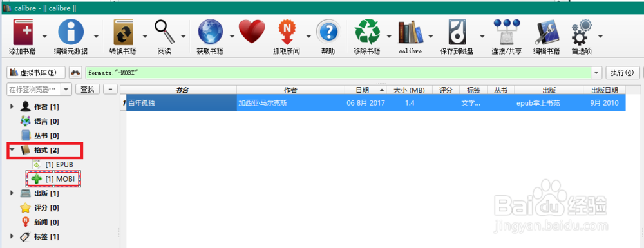Expand the Authors [1] tree node
Viewport: 644px width, 248px height.
[12, 107]
